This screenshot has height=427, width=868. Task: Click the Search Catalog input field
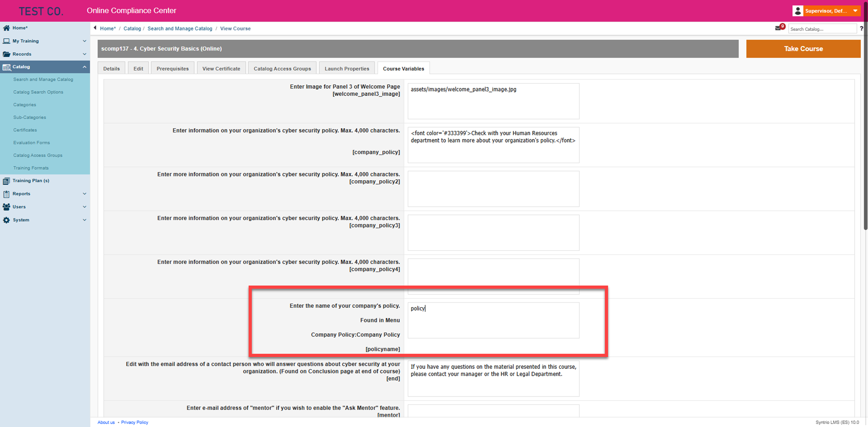822,29
